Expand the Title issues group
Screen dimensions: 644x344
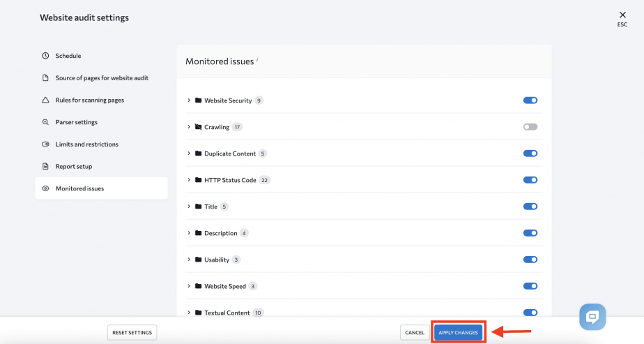[x=189, y=207]
